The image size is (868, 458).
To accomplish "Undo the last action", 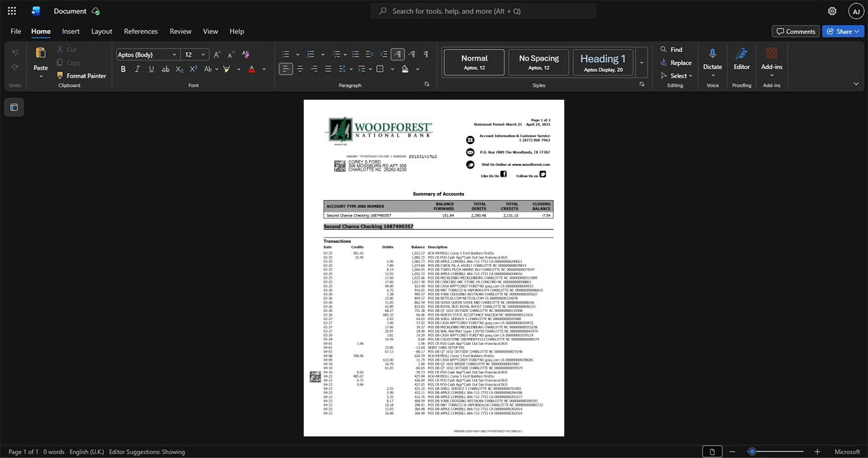I will (x=15, y=52).
